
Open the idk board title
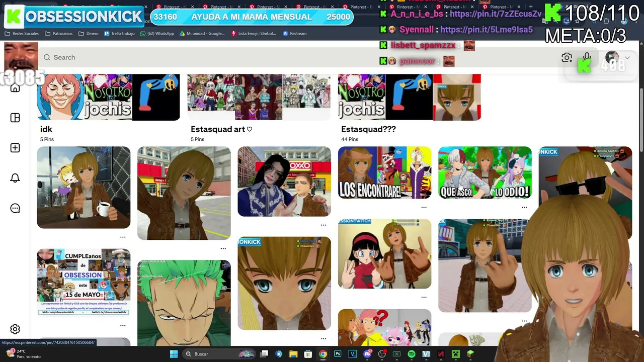click(x=46, y=129)
